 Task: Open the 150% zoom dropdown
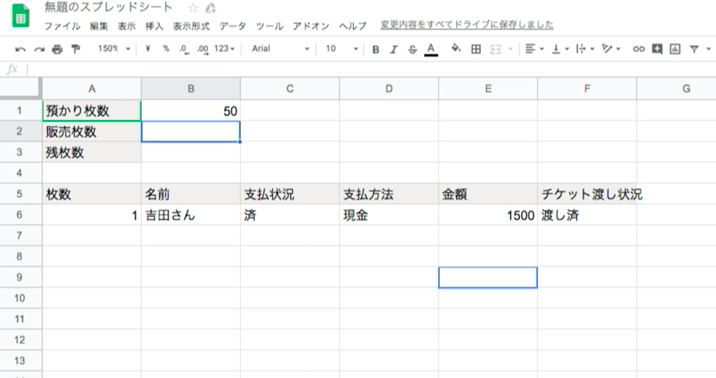pos(114,48)
